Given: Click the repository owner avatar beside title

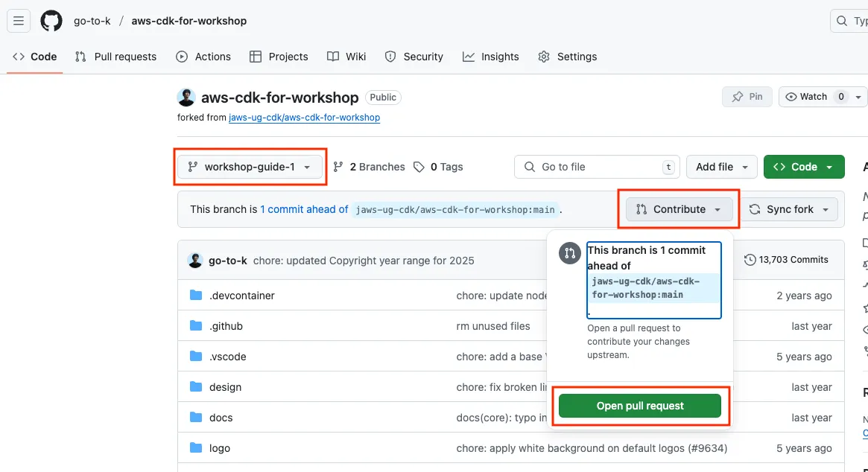Looking at the screenshot, I should [186, 98].
